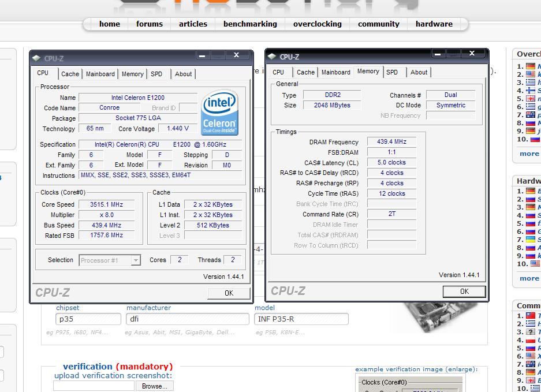Click the German flag at Overclocking rank 1

pos(530,66)
